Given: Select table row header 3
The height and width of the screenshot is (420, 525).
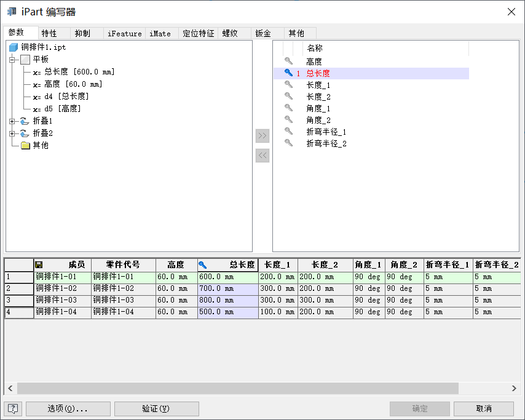Looking at the screenshot, I should [x=19, y=301].
